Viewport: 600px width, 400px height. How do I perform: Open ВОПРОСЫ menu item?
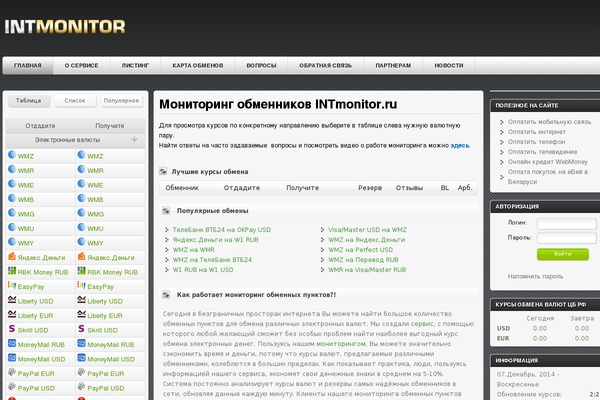coord(261,65)
